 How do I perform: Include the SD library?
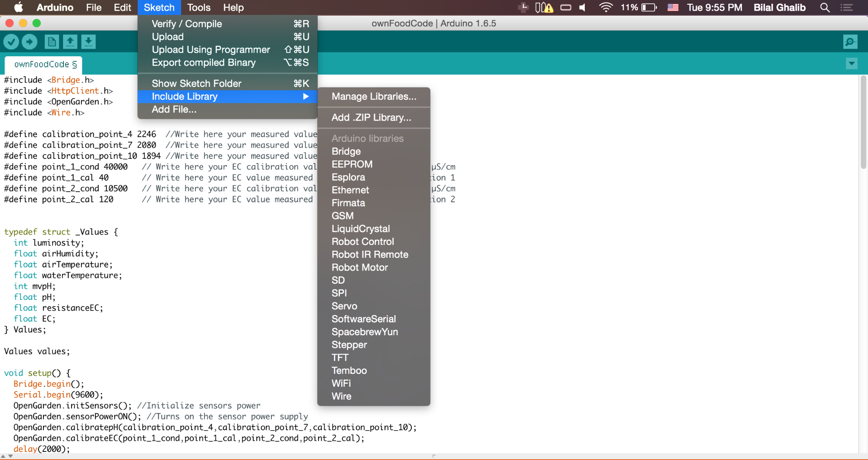pyautogui.click(x=374, y=280)
